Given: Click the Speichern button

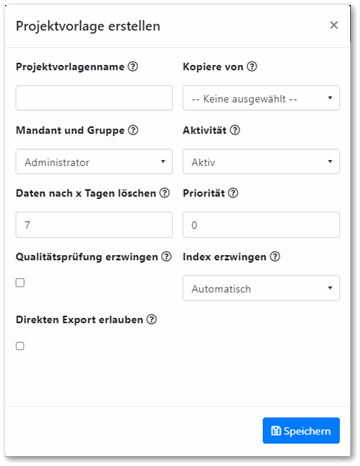Looking at the screenshot, I should point(301,431).
